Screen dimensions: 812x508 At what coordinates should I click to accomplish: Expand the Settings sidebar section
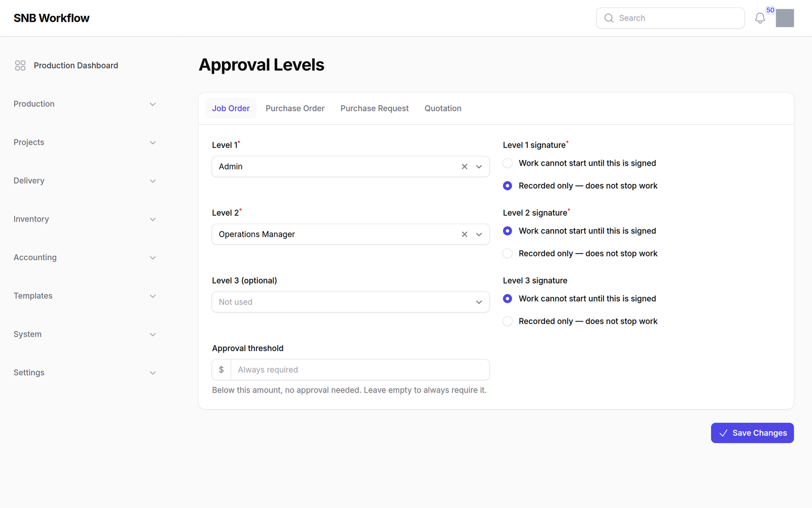(x=85, y=372)
